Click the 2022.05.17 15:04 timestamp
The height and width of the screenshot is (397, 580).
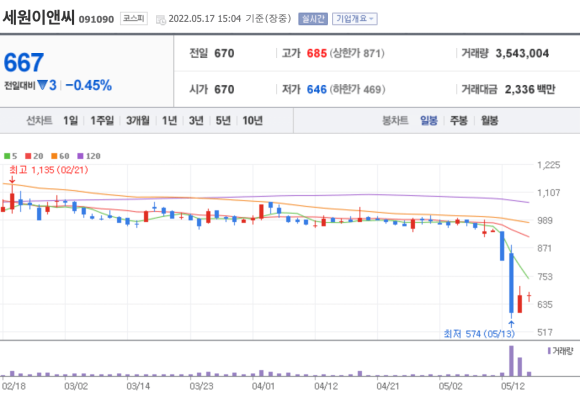tap(205, 18)
